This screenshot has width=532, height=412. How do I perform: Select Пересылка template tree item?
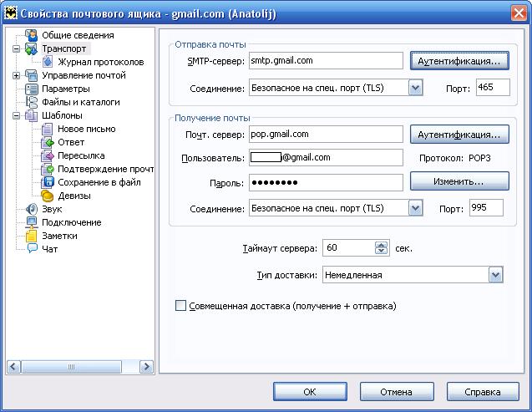click(x=81, y=155)
